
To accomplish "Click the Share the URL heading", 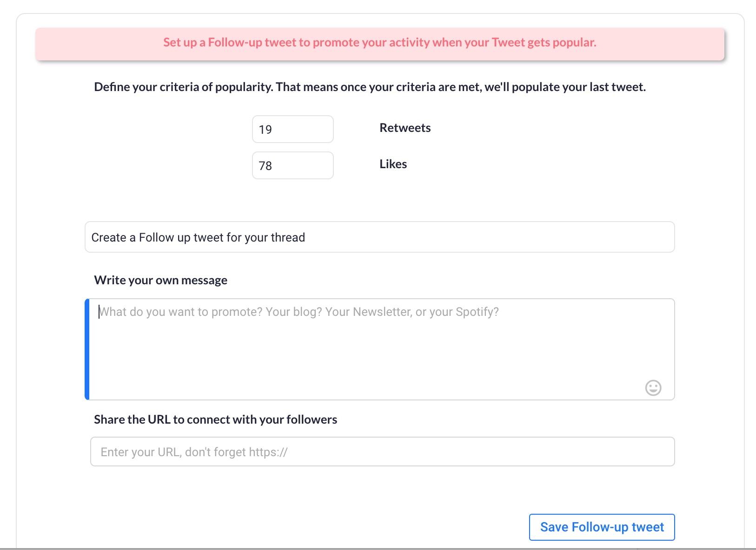I will [216, 419].
